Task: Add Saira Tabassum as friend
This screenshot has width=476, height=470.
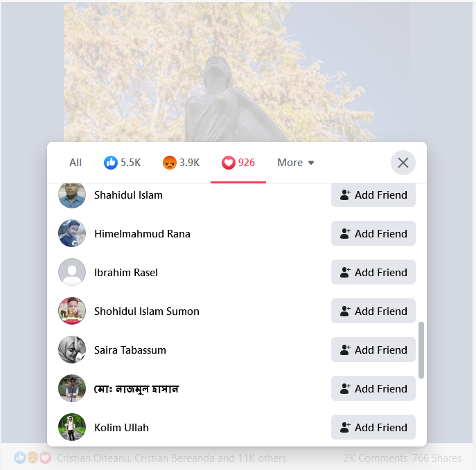Action: tap(373, 350)
